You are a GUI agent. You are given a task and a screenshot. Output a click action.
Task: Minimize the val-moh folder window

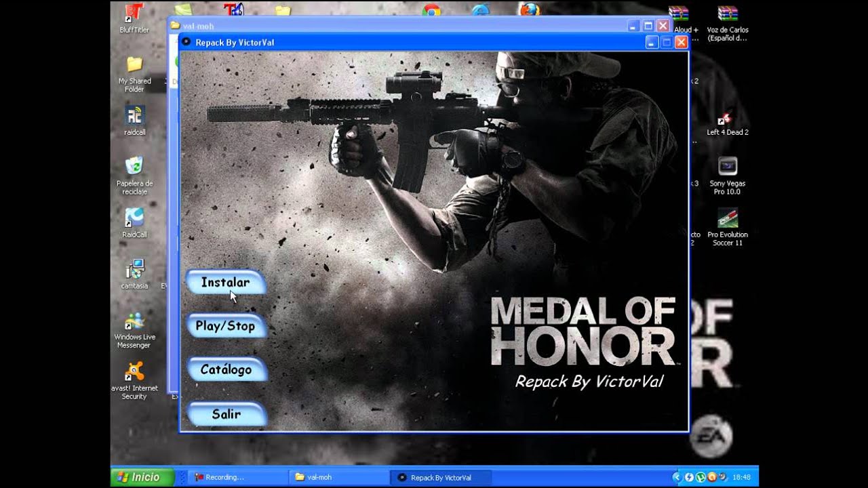[x=633, y=26]
